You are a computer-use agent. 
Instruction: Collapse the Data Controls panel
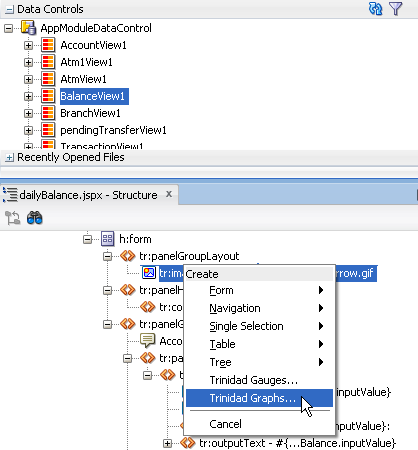click(9, 9)
